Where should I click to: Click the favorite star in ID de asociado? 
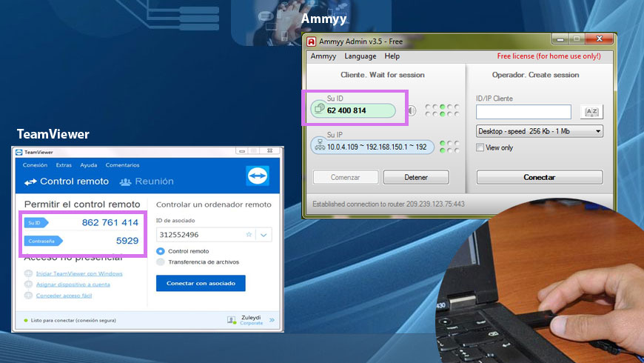249,235
